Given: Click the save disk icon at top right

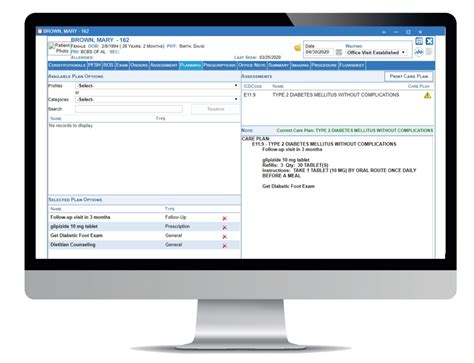Looking at the screenshot, I should coord(419,41).
